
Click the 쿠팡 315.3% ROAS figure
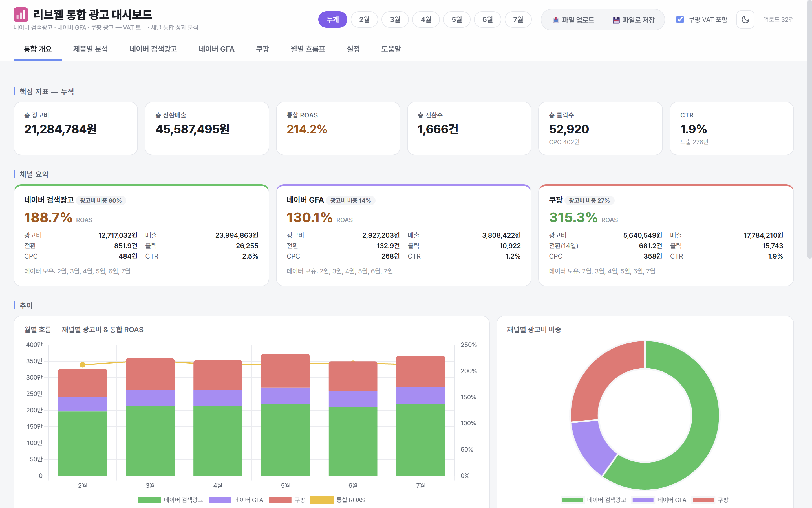click(573, 217)
